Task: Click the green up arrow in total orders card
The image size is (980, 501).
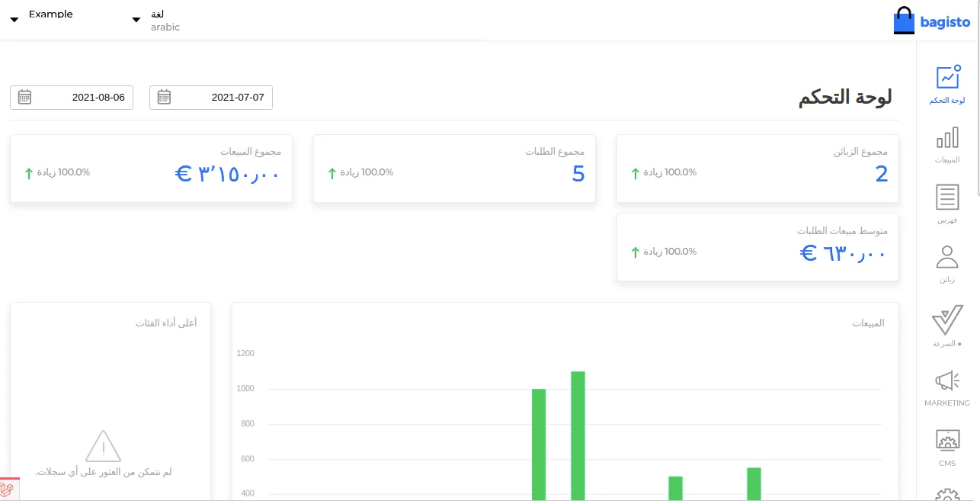Action: [x=332, y=173]
